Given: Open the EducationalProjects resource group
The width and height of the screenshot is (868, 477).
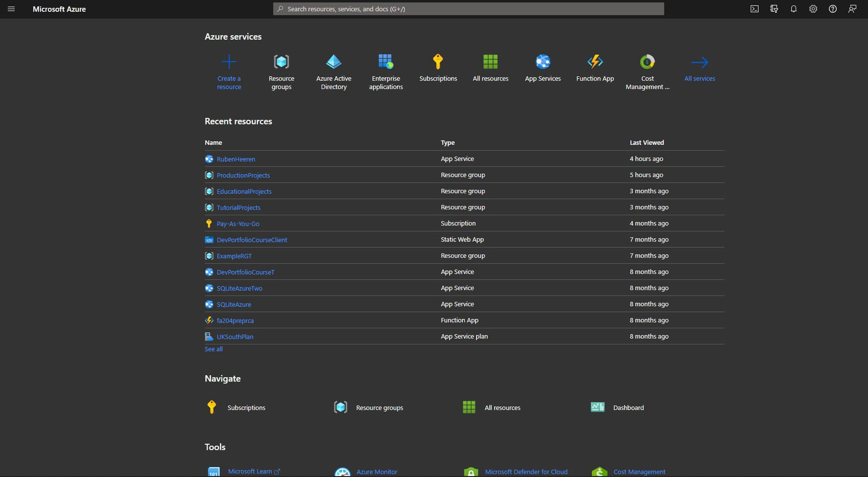Looking at the screenshot, I should [244, 191].
